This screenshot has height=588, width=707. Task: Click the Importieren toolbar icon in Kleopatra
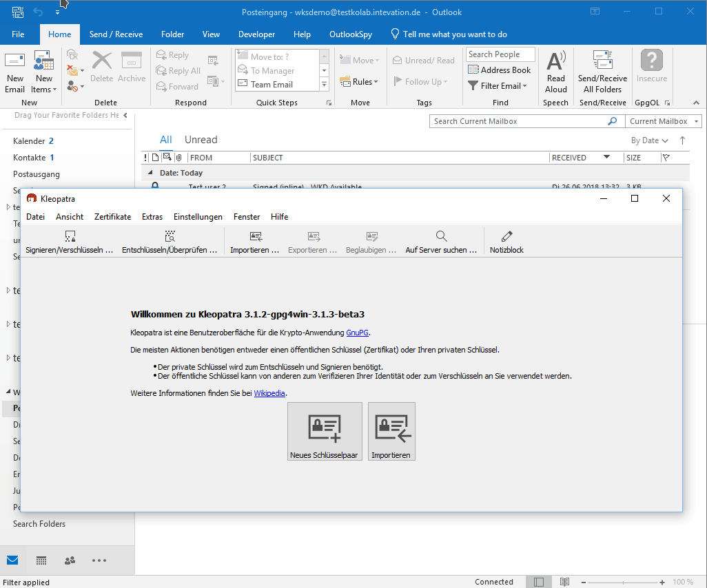click(255, 242)
